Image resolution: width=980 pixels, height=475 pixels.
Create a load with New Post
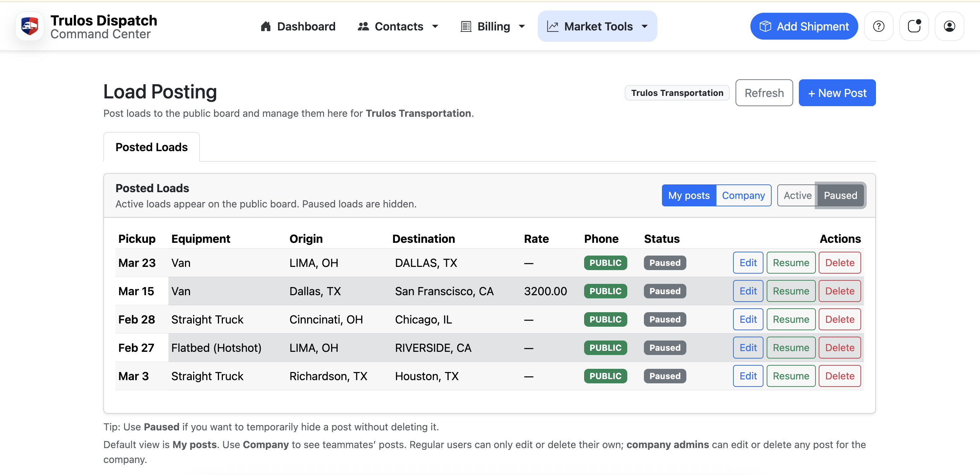(x=837, y=93)
